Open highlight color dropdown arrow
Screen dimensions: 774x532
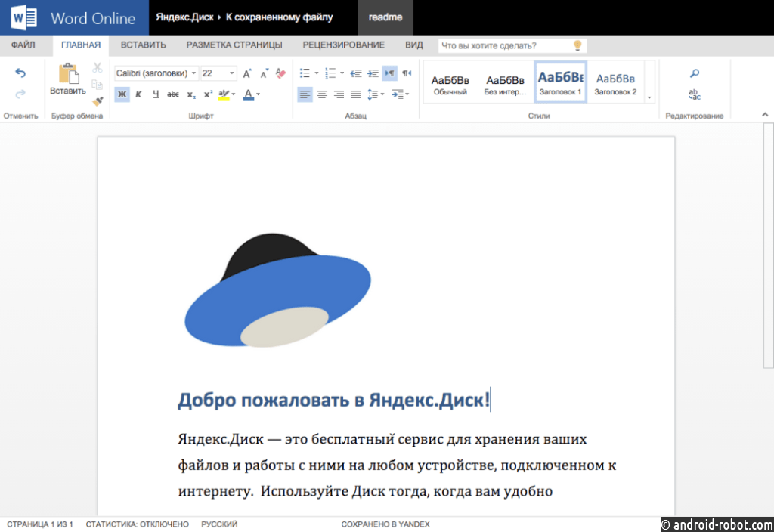click(234, 94)
